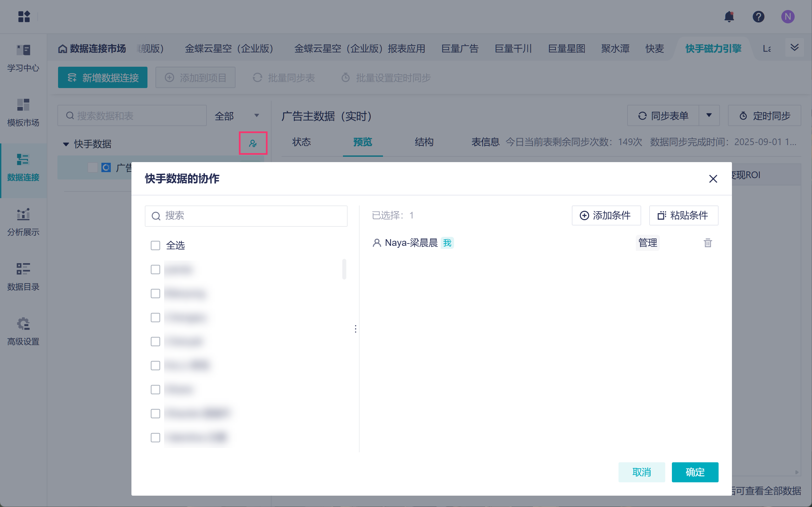This screenshot has height=507, width=812.
Task: Tick the first user checkbox below 全选
Action: coord(155,270)
